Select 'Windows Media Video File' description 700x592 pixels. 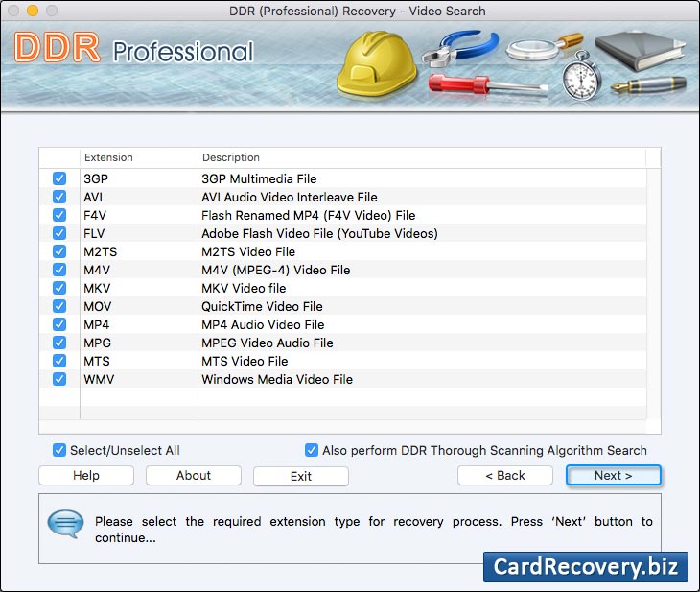pyautogui.click(x=277, y=379)
